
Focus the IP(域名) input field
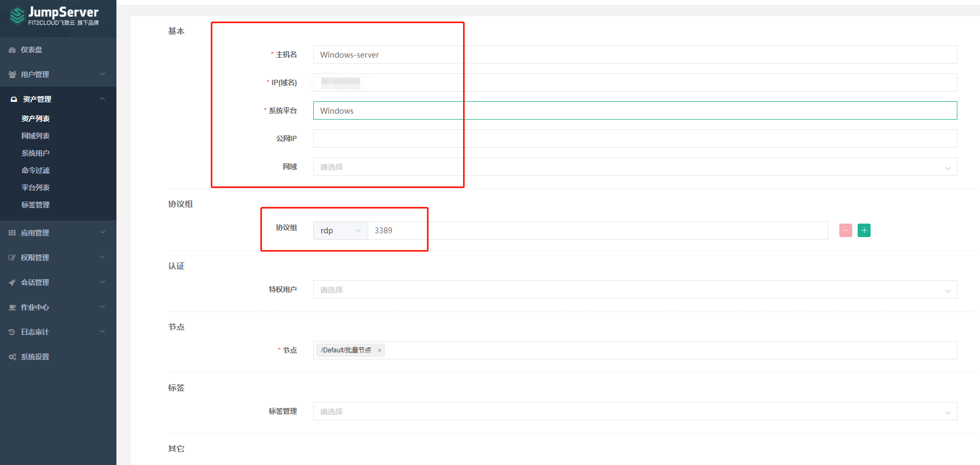click(x=635, y=82)
